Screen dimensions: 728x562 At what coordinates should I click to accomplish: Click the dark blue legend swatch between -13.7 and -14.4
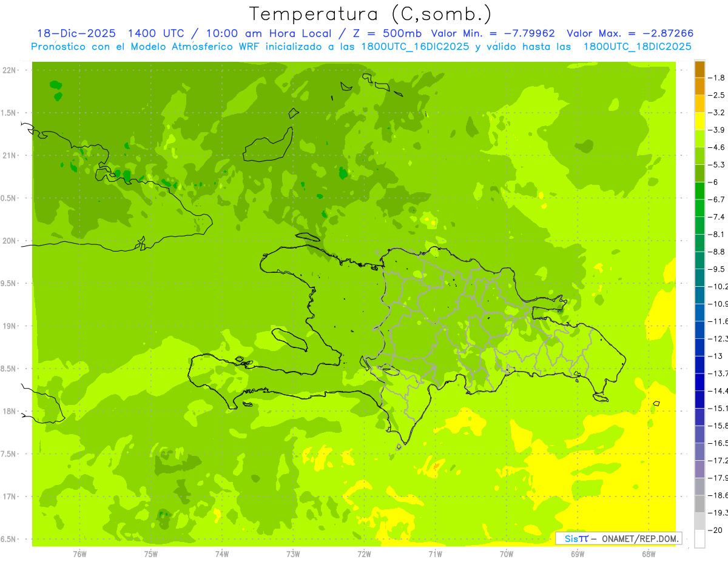699,382
